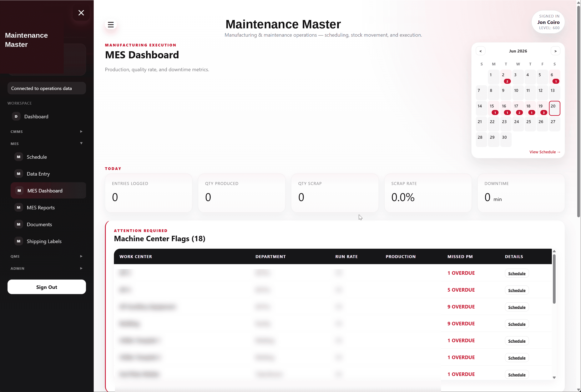
Task: Click the M icon beside Documents
Action: click(19, 224)
